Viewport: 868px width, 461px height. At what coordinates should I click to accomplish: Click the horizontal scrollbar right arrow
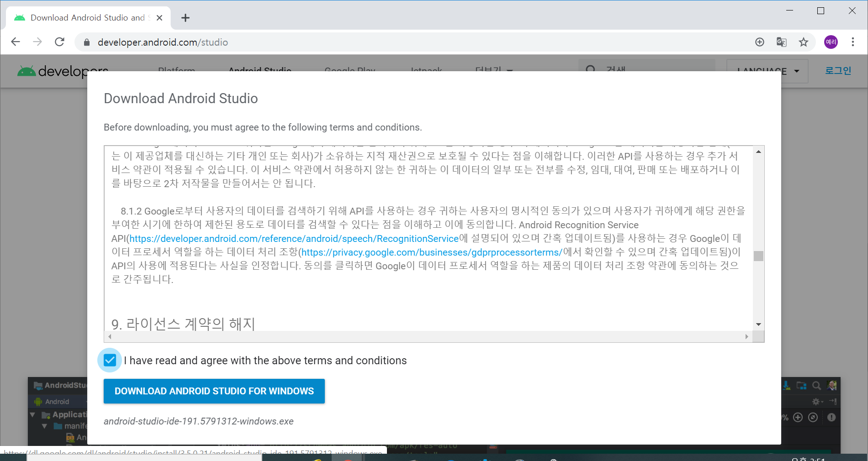point(747,337)
